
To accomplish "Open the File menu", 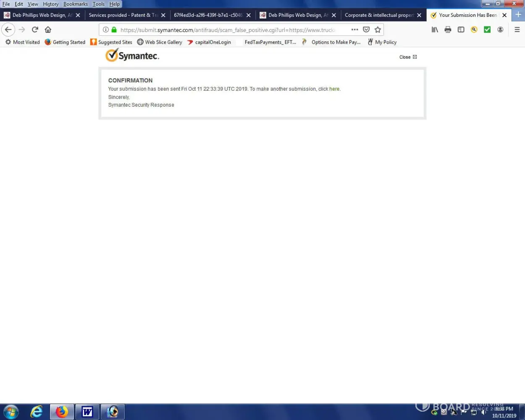I will (6, 4).
